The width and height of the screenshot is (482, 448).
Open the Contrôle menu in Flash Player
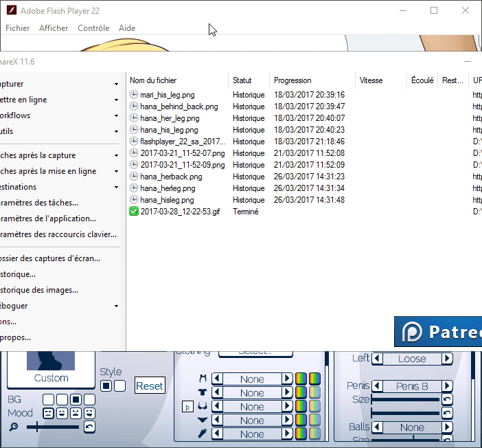click(x=93, y=28)
